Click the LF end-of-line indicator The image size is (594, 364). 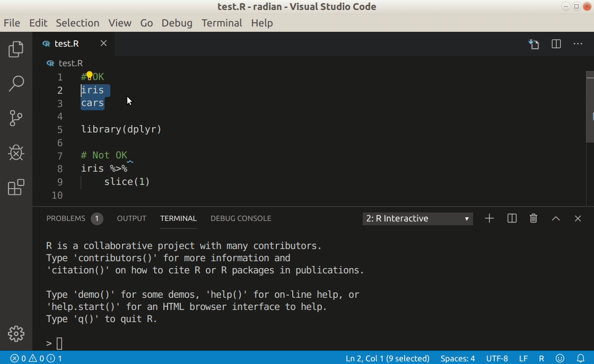click(523, 358)
